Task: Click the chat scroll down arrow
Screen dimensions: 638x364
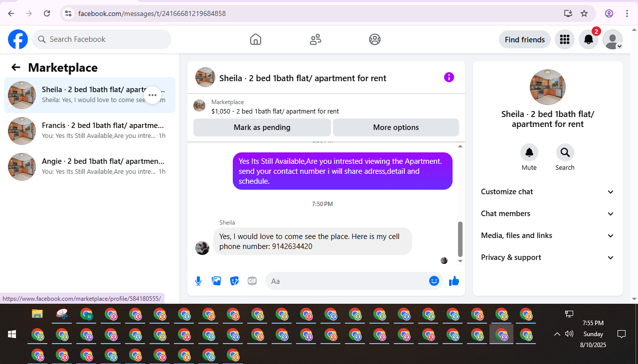Action: 460,261
